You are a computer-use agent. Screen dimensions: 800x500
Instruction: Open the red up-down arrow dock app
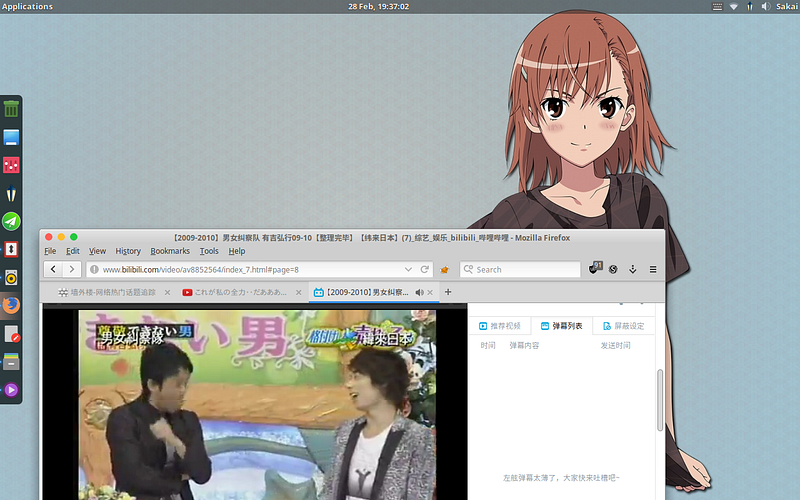pos(11,249)
